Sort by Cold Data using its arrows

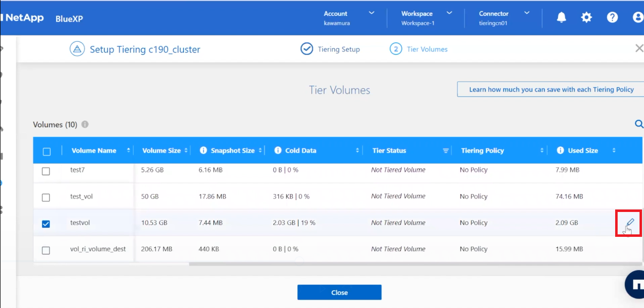(358, 150)
